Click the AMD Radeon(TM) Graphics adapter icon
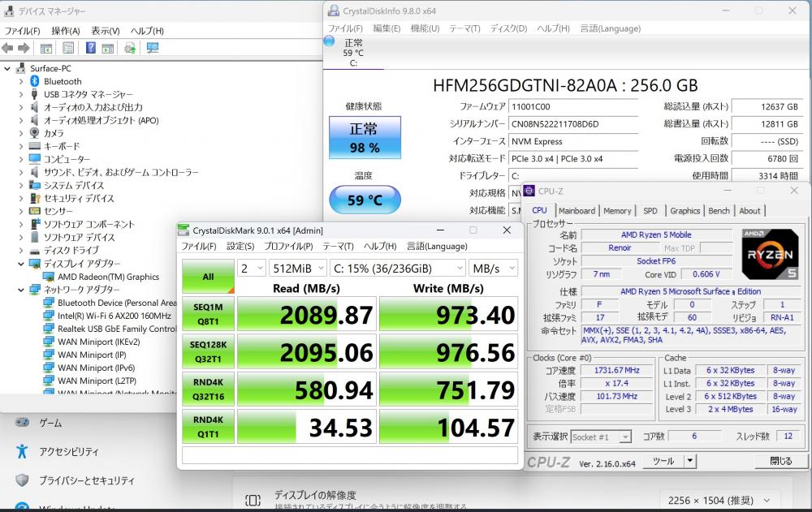 [49, 277]
